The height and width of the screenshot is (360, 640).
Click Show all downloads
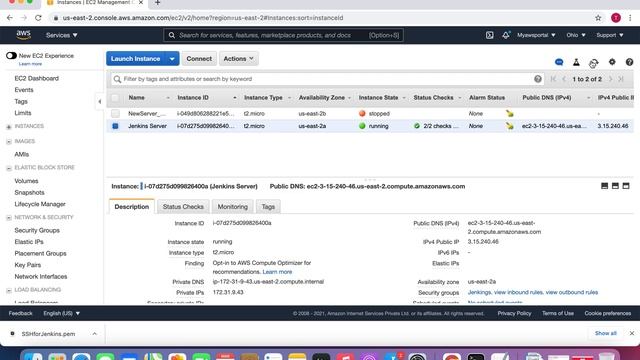[x=606, y=333]
